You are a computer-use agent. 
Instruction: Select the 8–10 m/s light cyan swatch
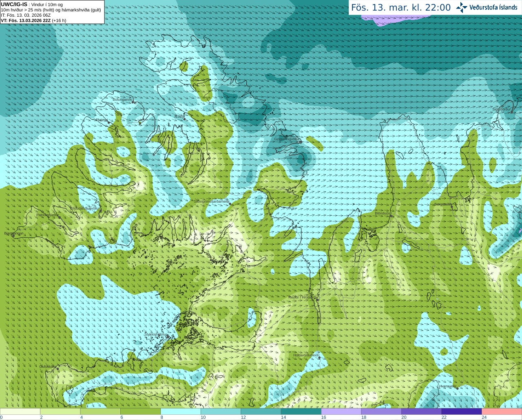181,411
